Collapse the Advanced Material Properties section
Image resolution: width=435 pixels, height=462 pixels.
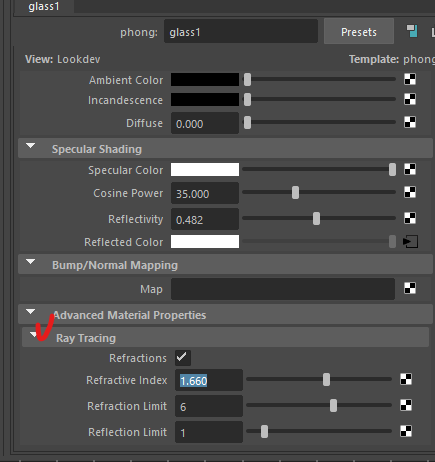click(31, 312)
